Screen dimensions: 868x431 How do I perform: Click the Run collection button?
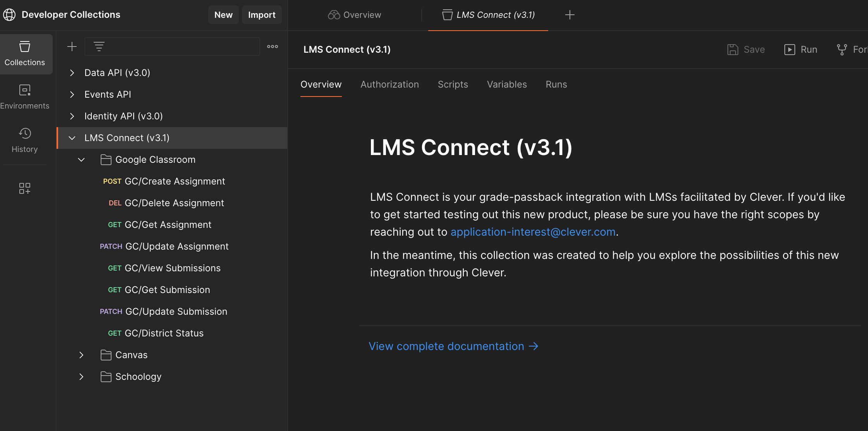coord(801,50)
